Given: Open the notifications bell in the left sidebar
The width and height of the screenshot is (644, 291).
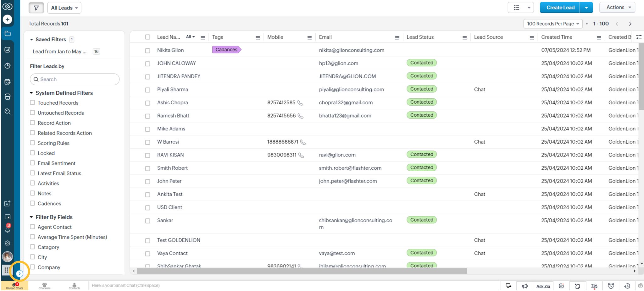Looking at the screenshot, I should pos(7,230).
